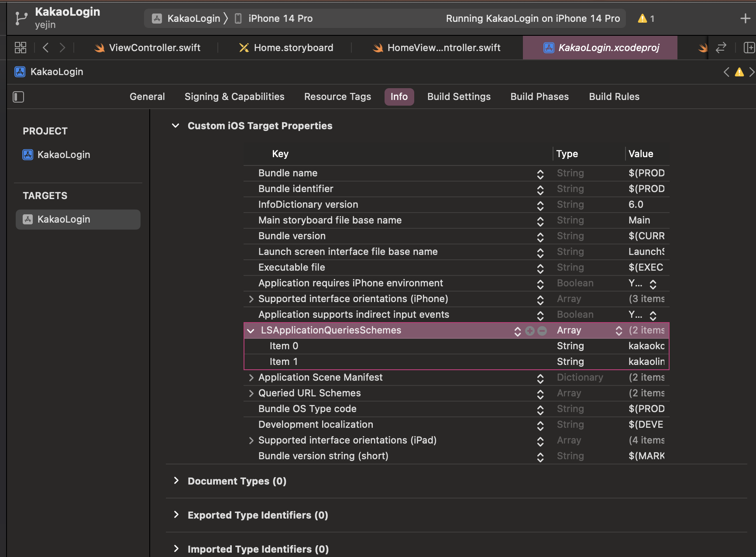The image size is (756, 557).
Task: Click the remove item minus on LSApplicationQueriesSchemes
Action: [542, 331]
